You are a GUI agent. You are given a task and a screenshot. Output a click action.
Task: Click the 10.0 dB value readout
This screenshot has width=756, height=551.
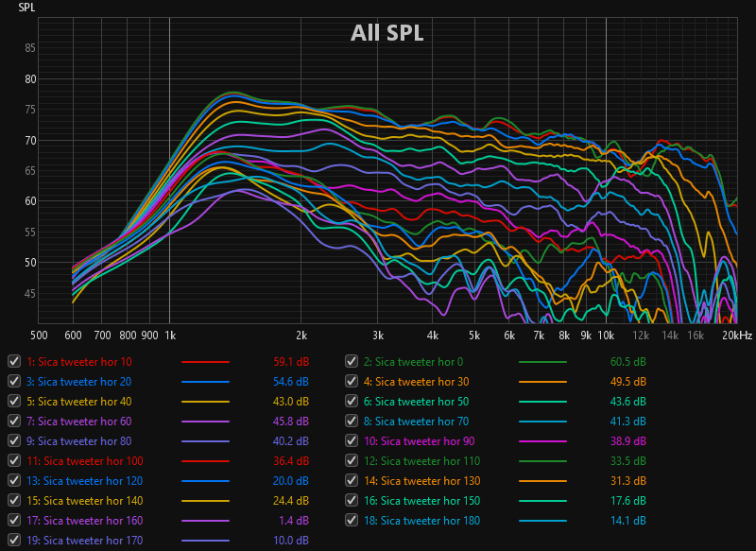291,540
